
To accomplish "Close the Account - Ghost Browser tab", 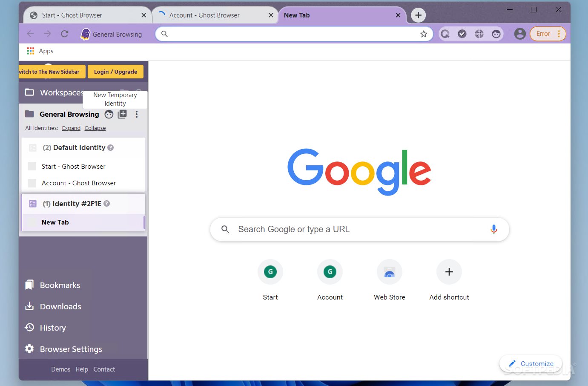I will [271, 15].
